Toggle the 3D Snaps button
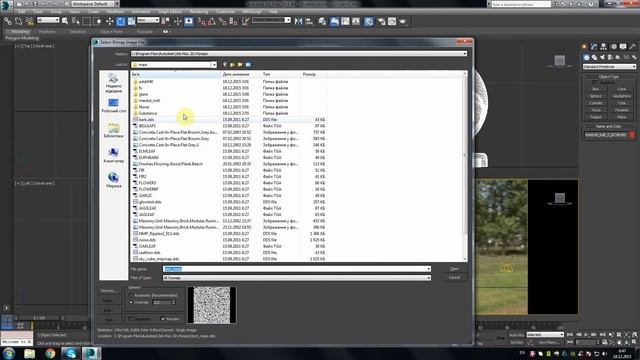 click(x=202, y=21)
